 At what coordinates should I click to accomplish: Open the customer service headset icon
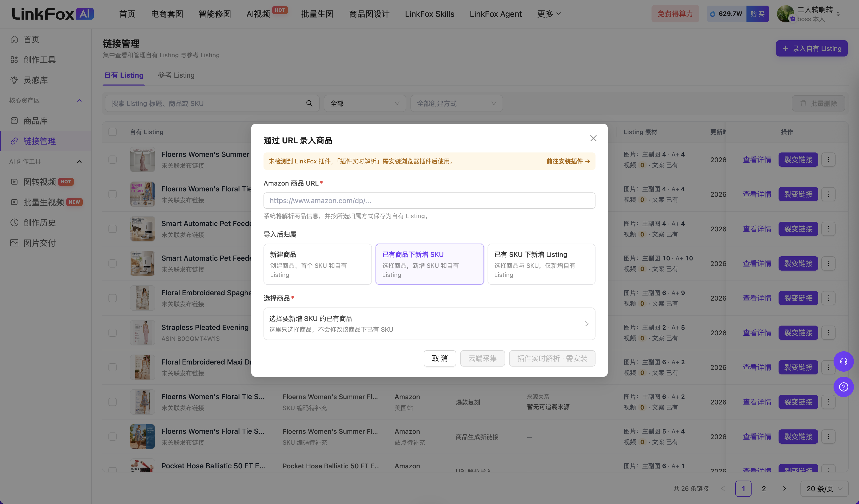pos(843,361)
